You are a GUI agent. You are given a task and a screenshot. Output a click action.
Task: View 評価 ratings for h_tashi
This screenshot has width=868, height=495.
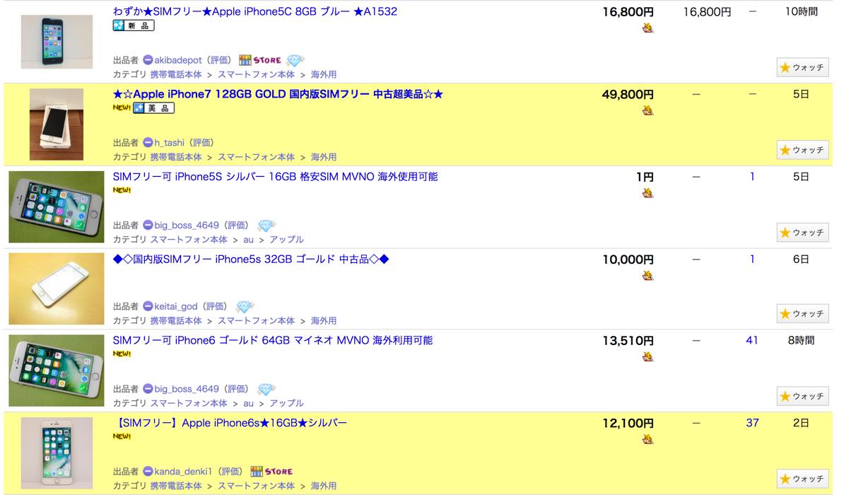[200, 143]
